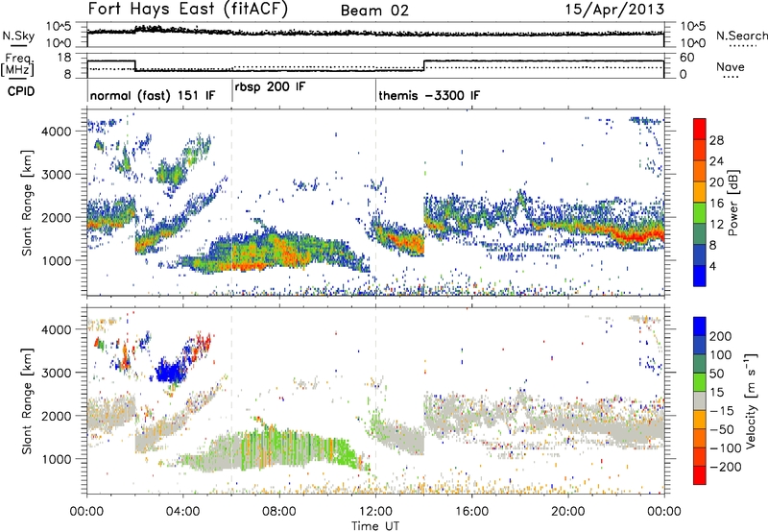Click the 'Power [dB]' color bar label
Image resolution: width=768 pixels, height=532 pixels.
click(732, 203)
